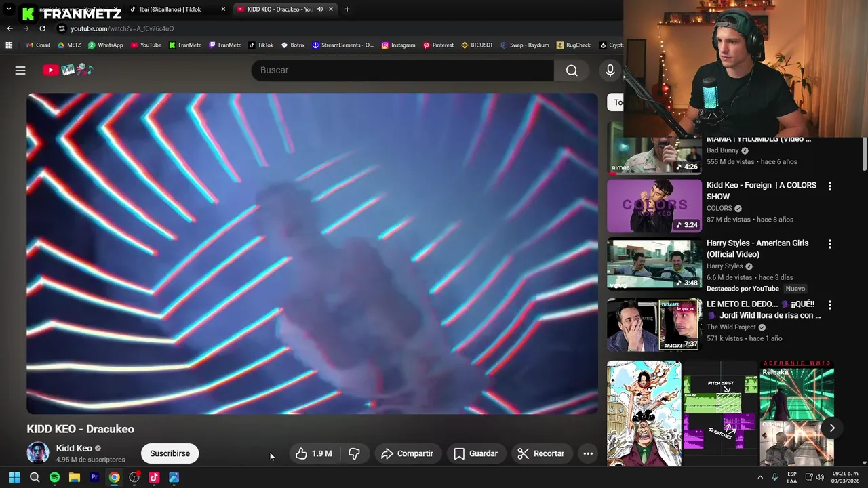Open the Gmail bookmark
Screen dimensions: 868x488
[x=38, y=45]
